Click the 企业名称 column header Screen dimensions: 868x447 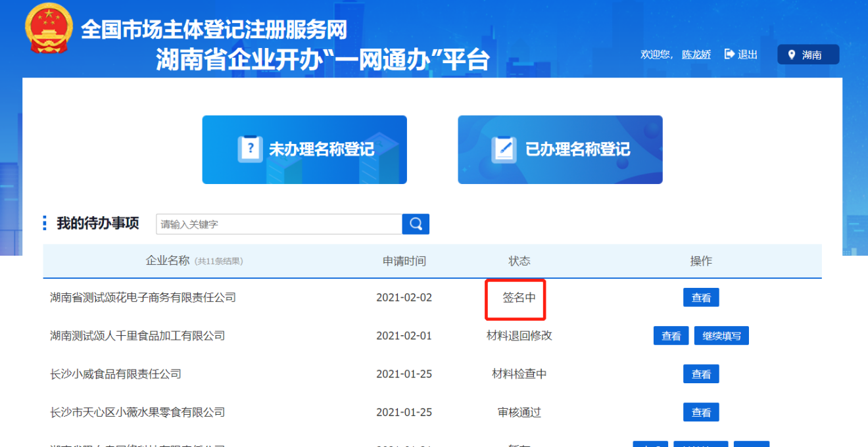(x=168, y=261)
